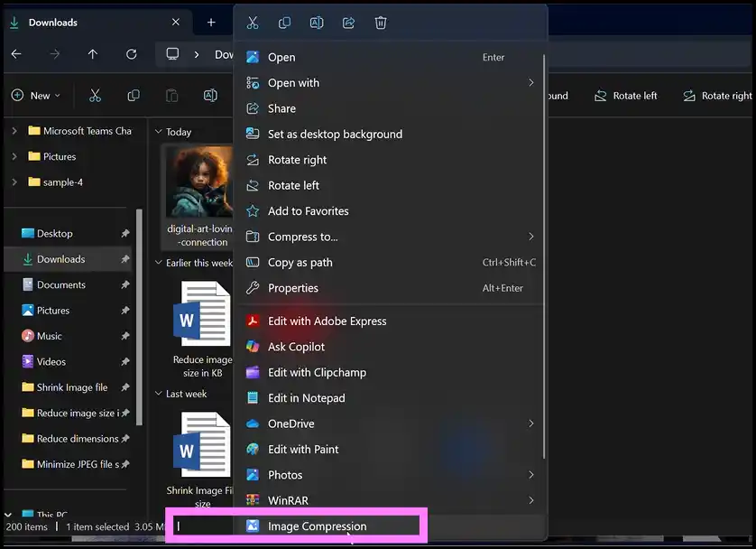Viewport: 756px width, 549px height.
Task: Open the New dropdown button
Action: click(36, 96)
